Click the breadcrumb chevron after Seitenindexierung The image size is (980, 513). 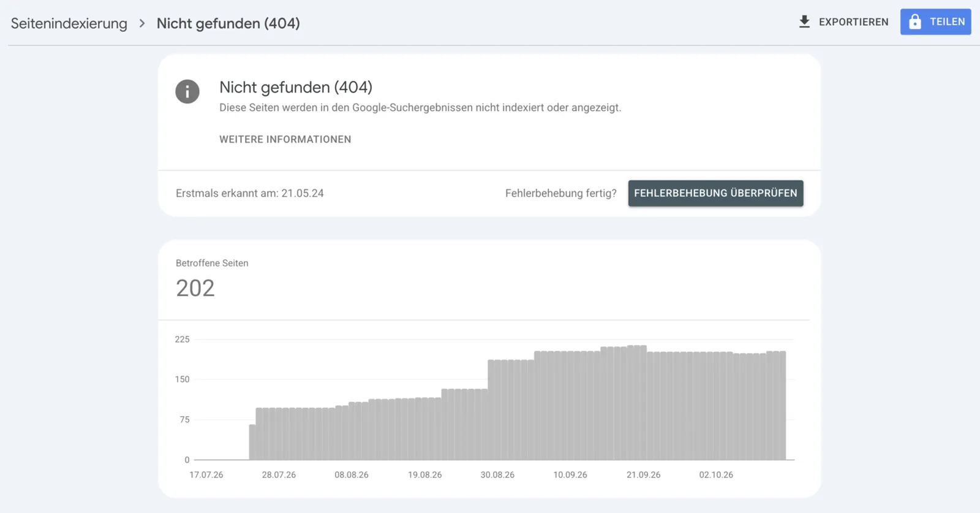click(x=142, y=23)
